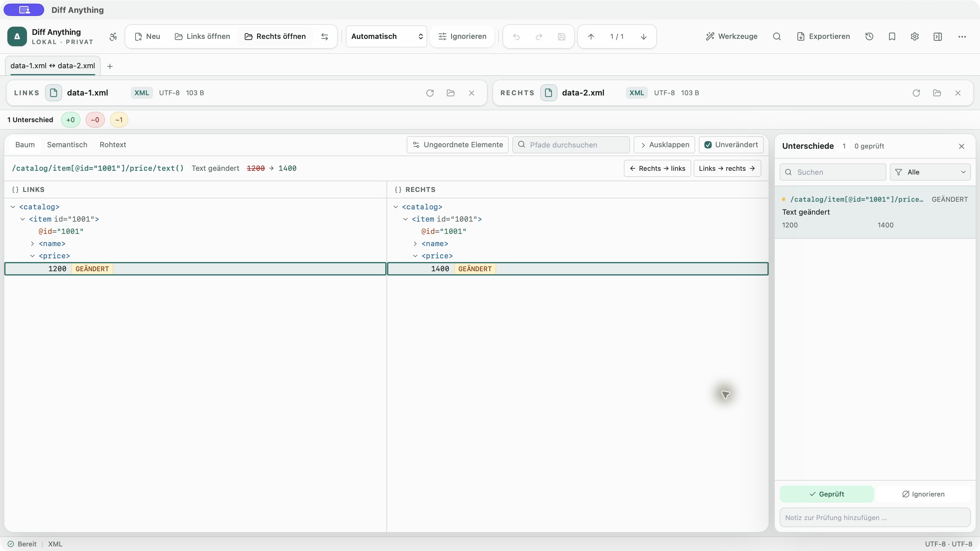Click the Geprüft button
Screen dimensions: 980x551
(827, 494)
